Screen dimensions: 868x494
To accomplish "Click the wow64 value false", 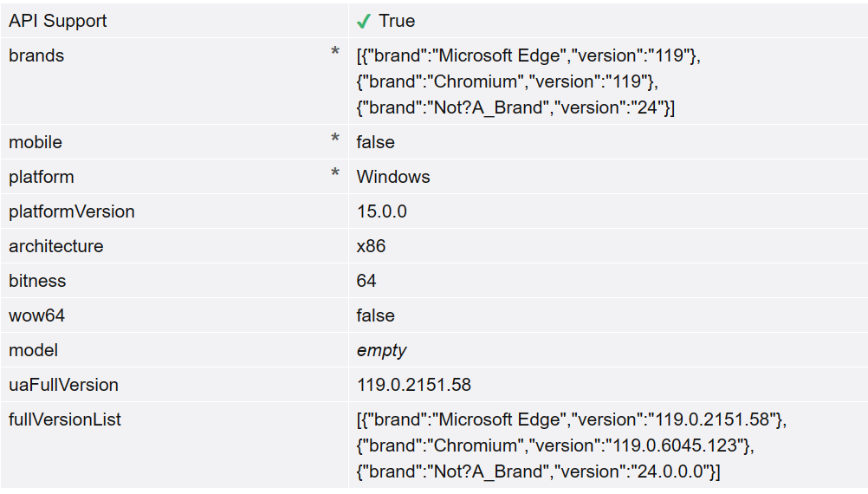I will [x=375, y=315].
